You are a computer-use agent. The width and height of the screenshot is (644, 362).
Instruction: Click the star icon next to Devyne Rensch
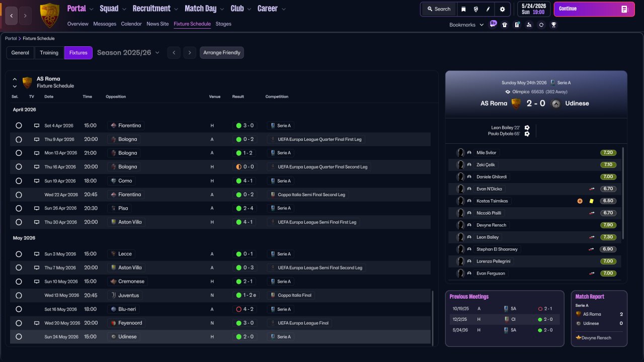point(579,338)
